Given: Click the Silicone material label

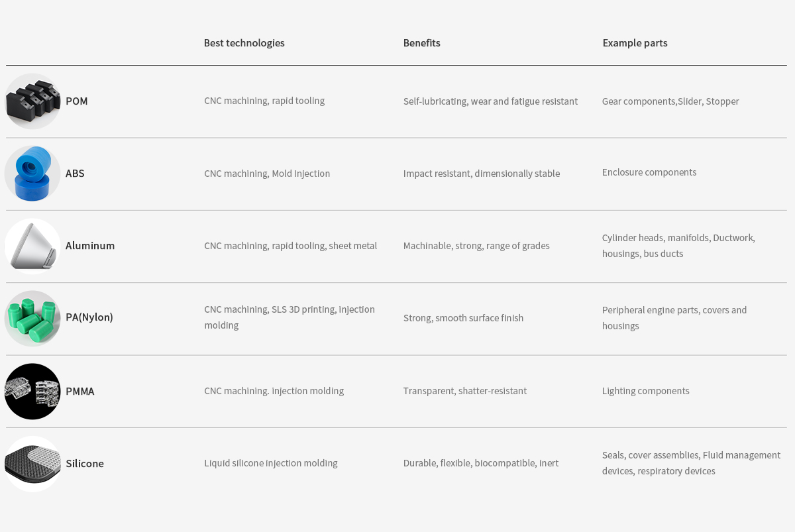Looking at the screenshot, I should 85,464.
